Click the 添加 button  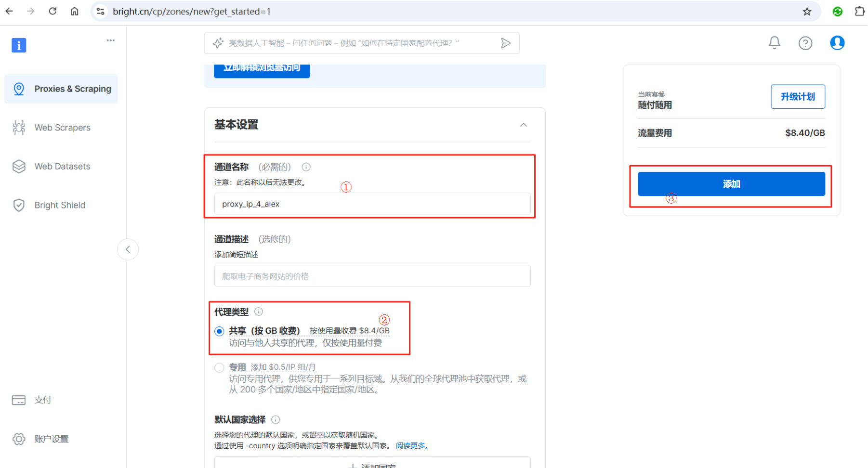click(x=731, y=184)
